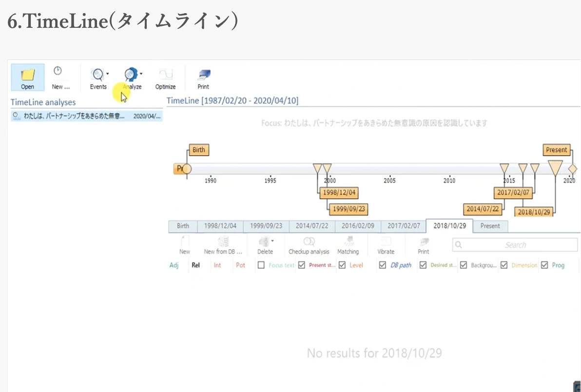Click the Open folder icon
581x392 pixels.
tap(28, 75)
